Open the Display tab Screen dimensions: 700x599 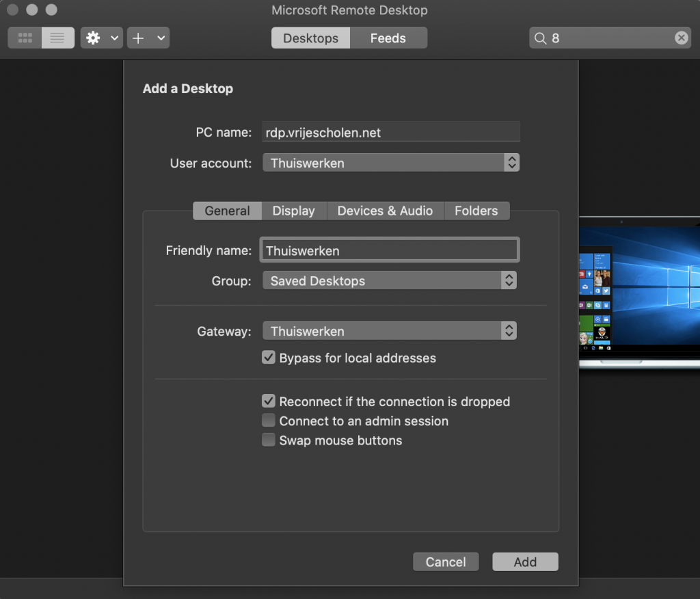(x=294, y=211)
